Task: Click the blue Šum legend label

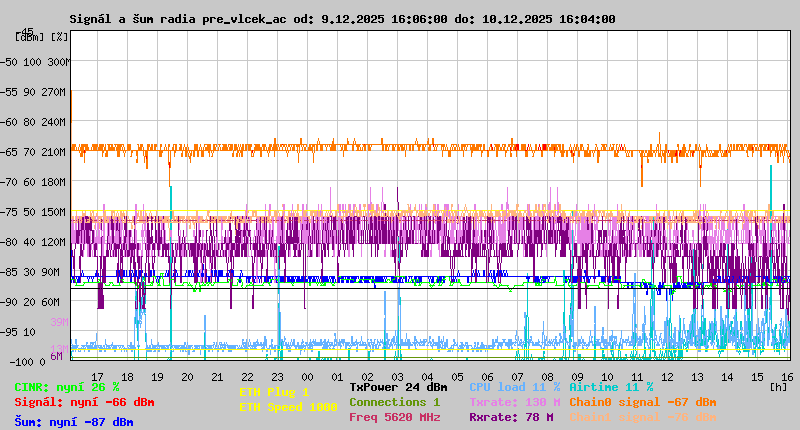Action: 73,422
